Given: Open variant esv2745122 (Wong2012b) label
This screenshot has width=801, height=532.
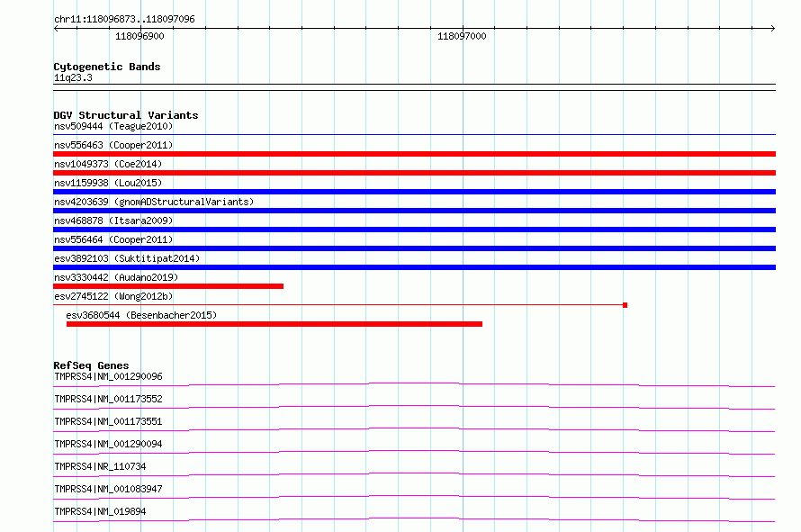Looking at the screenshot, I should 113,296.
